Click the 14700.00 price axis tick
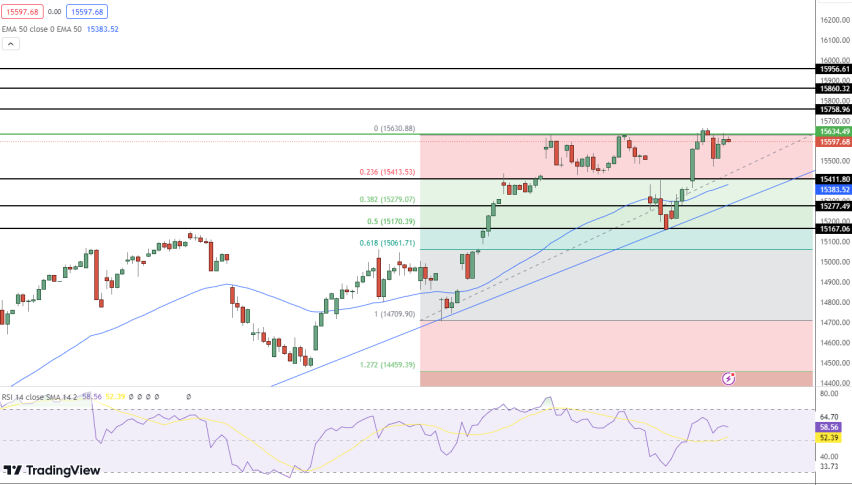This screenshot has height=485, width=852. [x=835, y=323]
